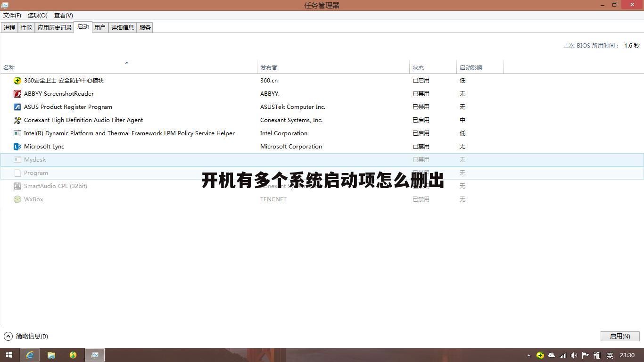
Task: Click the Intel Dynamic Platform helper icon
Action: [x=17, y=133]
